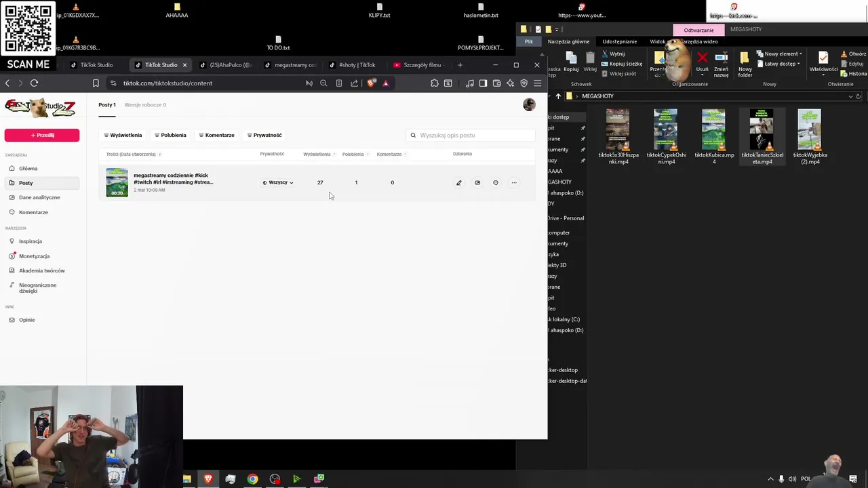Screen dimensions: 868x488
Task: Open Monetyzacja in the sidebar
Action: [34, 256]
